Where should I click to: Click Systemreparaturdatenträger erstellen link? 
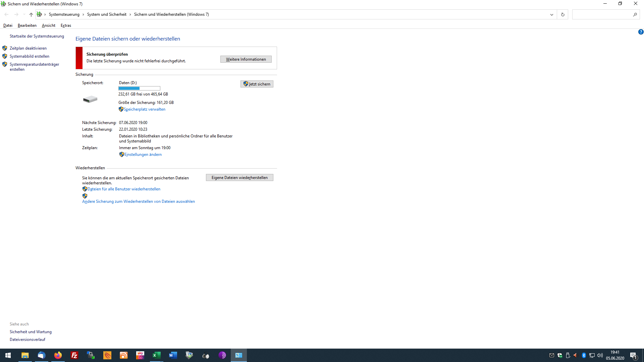34,67
